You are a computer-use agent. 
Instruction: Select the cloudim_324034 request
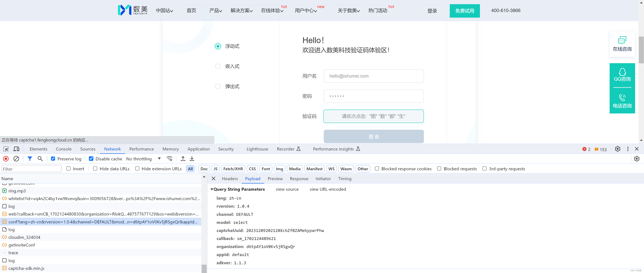coord(101,237)
